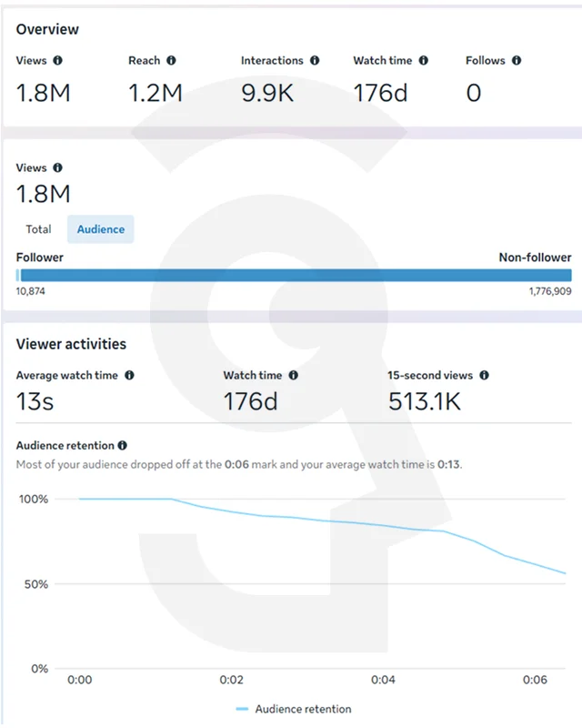Select the Audience tab
This screenshot has height=728, width=582.
(101, 229)
